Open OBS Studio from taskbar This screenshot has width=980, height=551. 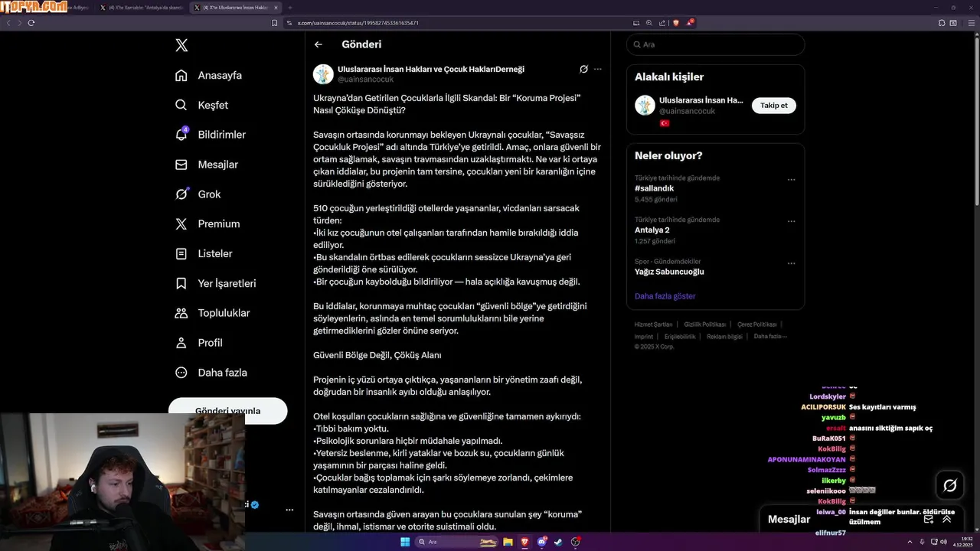575,542
